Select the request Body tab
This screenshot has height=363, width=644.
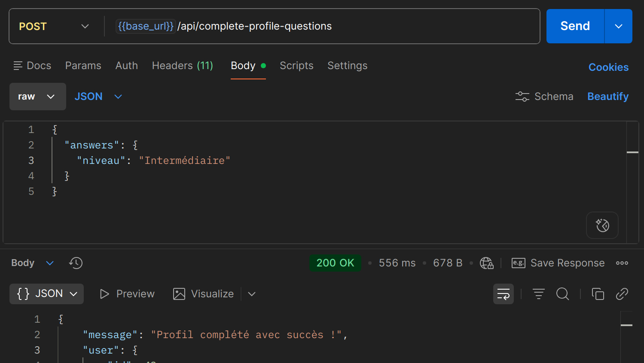(248, 66)
